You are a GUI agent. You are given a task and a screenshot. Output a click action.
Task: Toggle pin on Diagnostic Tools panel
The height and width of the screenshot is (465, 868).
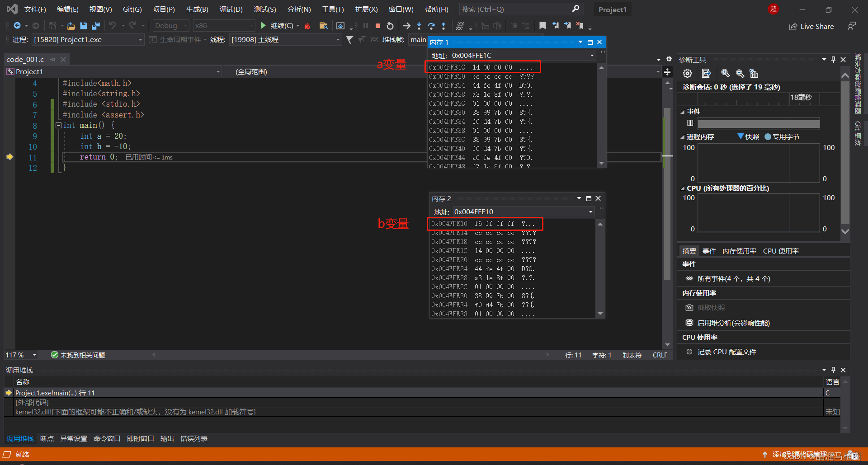833,60
